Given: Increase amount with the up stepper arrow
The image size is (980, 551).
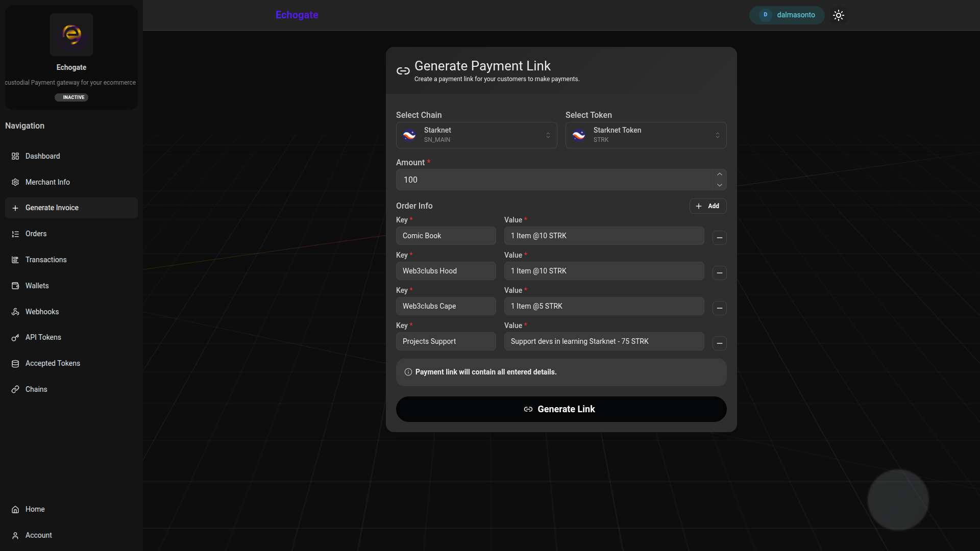Looking at the screenshot, I should click(x=719, y=174).
